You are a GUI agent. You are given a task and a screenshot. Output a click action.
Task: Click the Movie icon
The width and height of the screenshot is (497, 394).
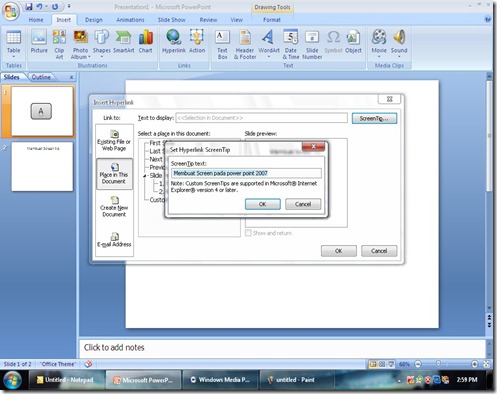click(x=379, y=37)
